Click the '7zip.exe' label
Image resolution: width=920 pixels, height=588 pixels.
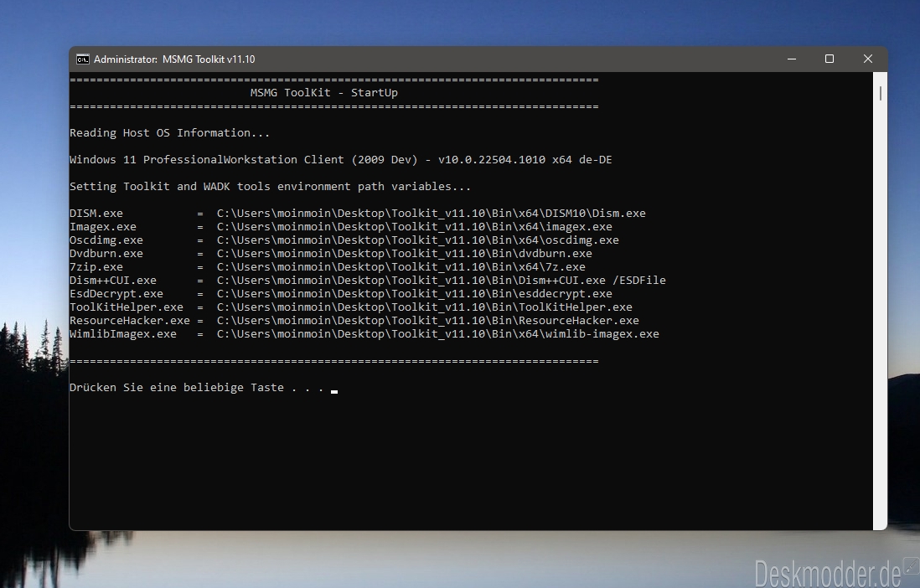click(x=96, y=267)
